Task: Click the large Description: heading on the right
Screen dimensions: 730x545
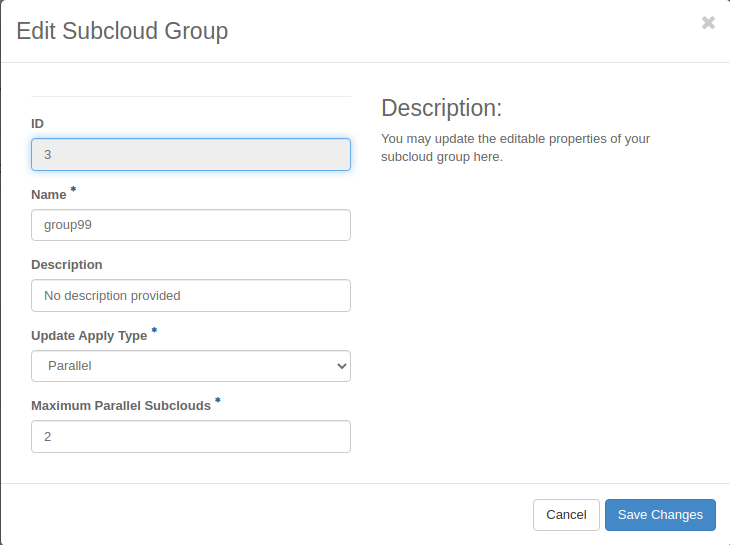Action: pos(441,108)
